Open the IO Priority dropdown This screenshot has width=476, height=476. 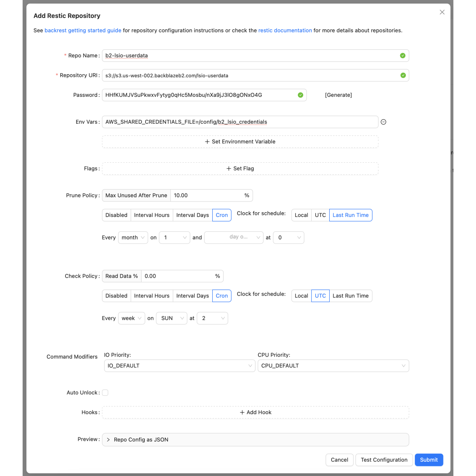point(179,366)
